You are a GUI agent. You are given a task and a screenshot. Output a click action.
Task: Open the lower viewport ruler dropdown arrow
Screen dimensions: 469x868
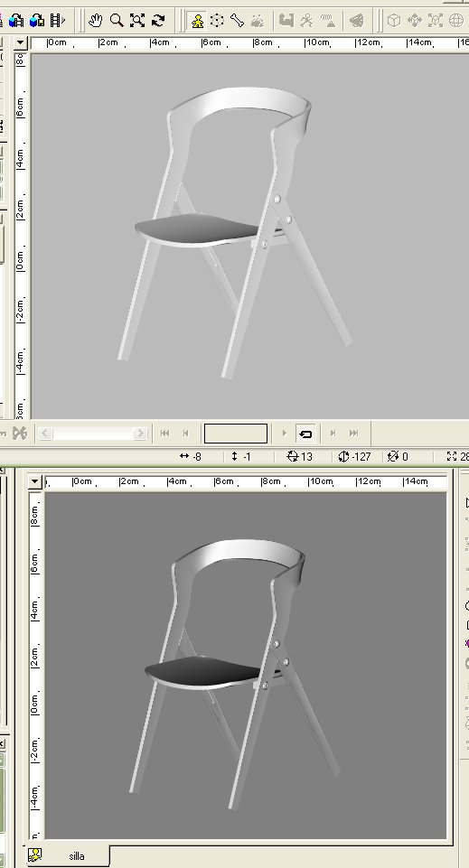(x=35, y=481)
